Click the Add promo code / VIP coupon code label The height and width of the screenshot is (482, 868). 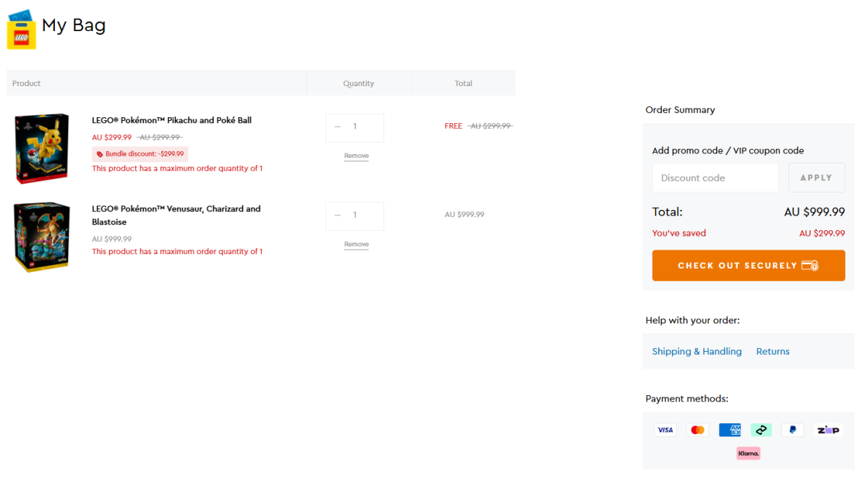point(728,151)
